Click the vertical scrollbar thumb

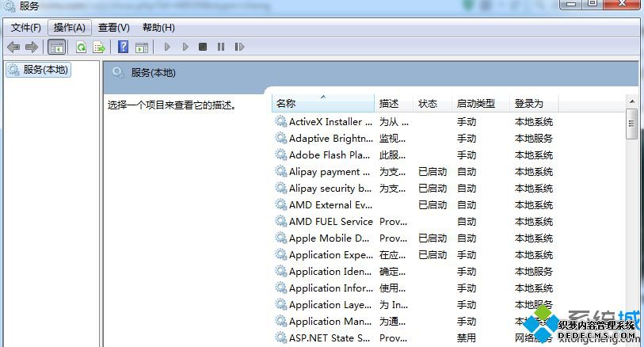(632, 124)
